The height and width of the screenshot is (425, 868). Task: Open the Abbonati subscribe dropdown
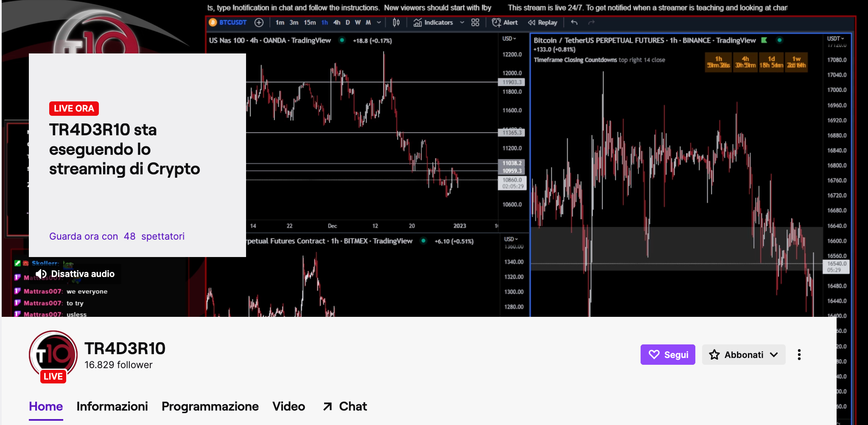(744, 355)
